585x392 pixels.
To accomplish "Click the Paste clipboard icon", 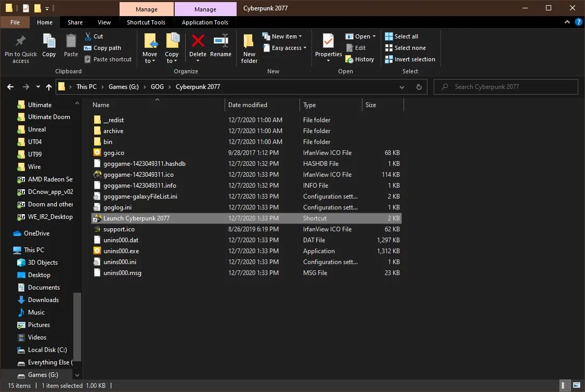I will pyautogui.click(x=71, y=41).
